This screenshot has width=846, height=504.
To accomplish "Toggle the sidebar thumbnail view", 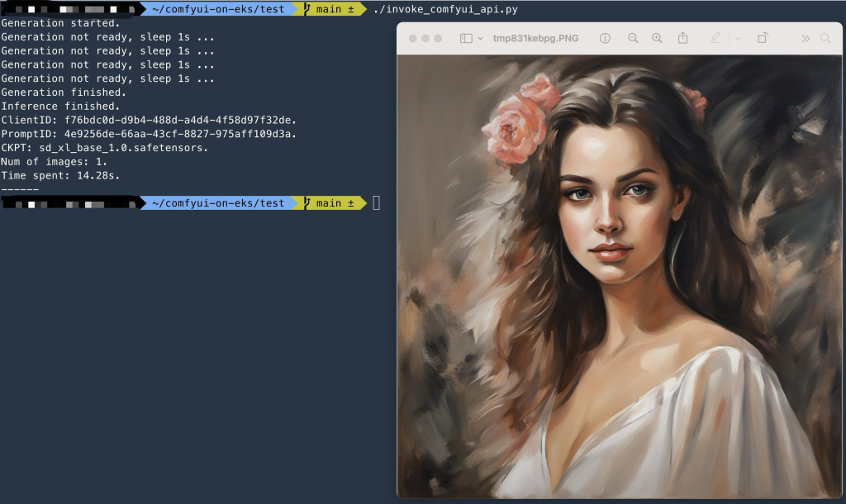I will click(464, 37).
